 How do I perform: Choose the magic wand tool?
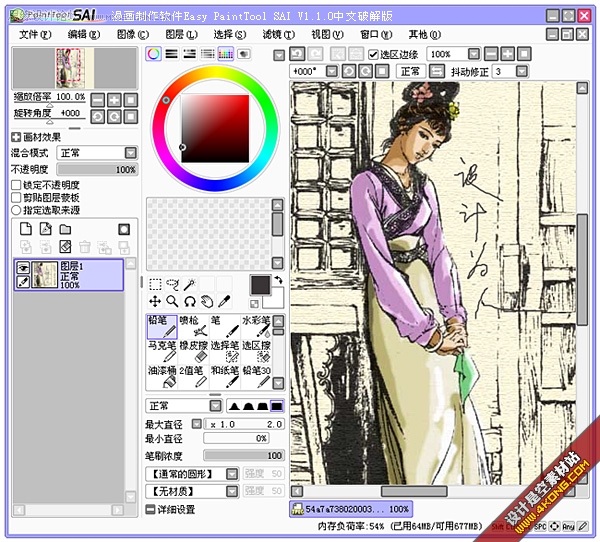(190, 284)
